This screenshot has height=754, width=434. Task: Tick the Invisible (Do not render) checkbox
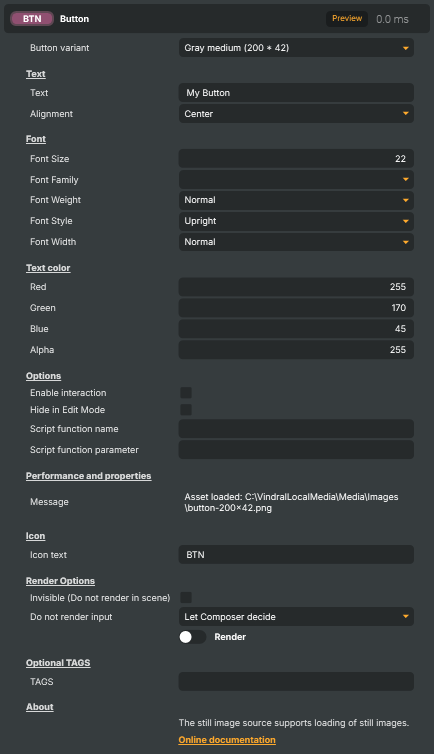[x=186, y=598]
